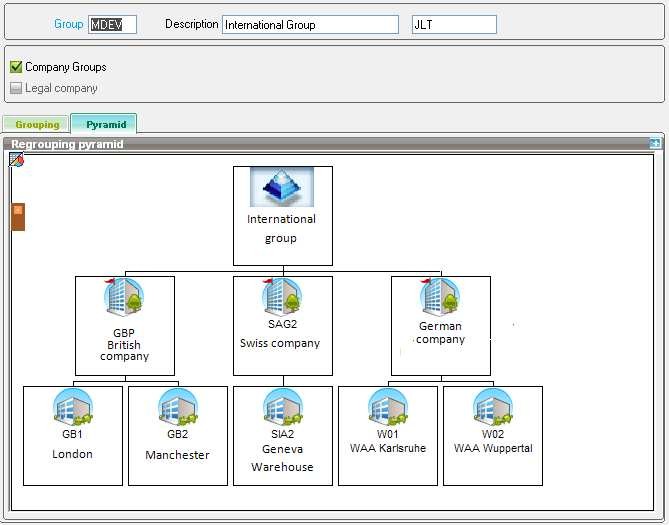This screenshot has width=669, height=525.
Task: Click the German company building icon
Action: (440, 297)
